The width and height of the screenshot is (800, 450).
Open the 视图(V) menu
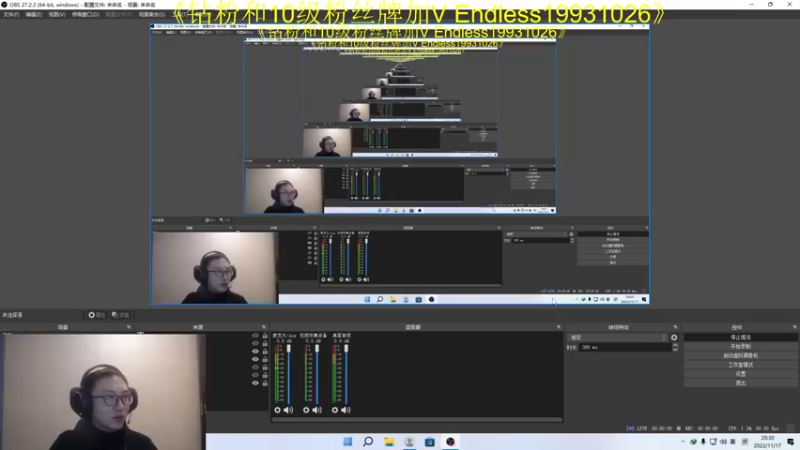(x=57, y=14)
